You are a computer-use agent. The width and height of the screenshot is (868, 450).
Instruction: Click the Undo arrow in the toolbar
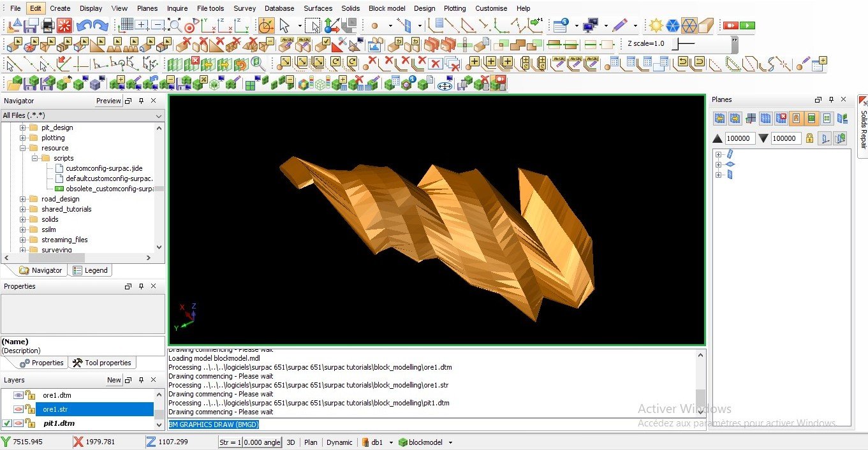pos(84,26)
